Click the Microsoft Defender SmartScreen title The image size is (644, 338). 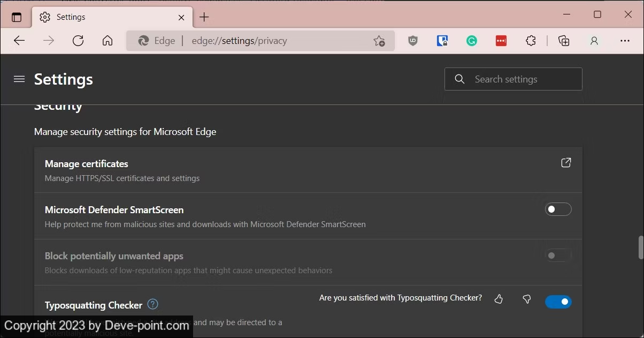point(114,210)
